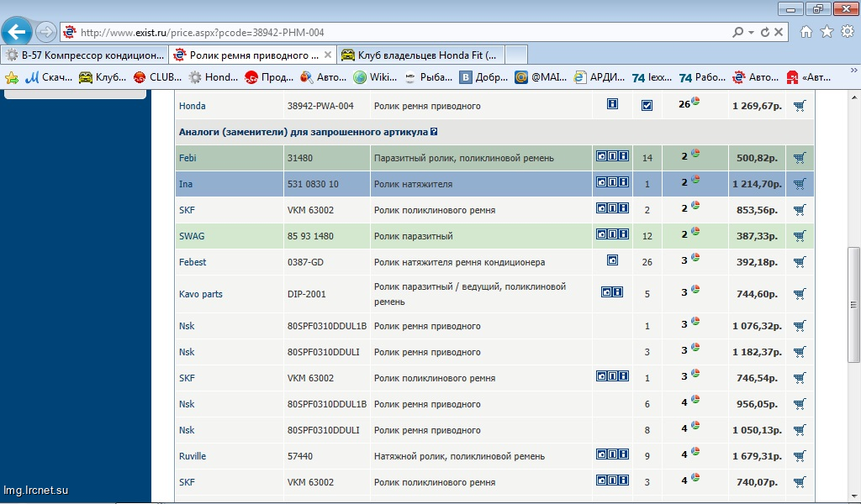The height and width of the screenshot is (504, 861).
Task: Open help icon beside Аналоги heading
Action: pos(434,132)
